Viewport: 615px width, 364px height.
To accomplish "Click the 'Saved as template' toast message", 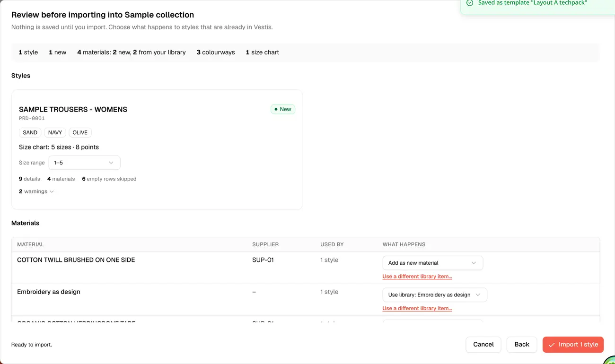I will pos(533,3).
